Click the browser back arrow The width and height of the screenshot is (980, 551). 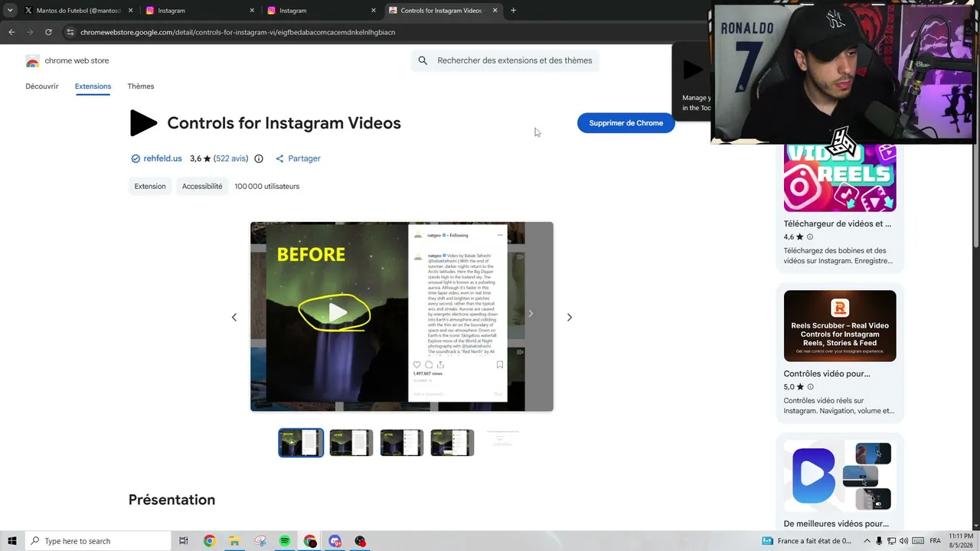(x=11, y=32)
